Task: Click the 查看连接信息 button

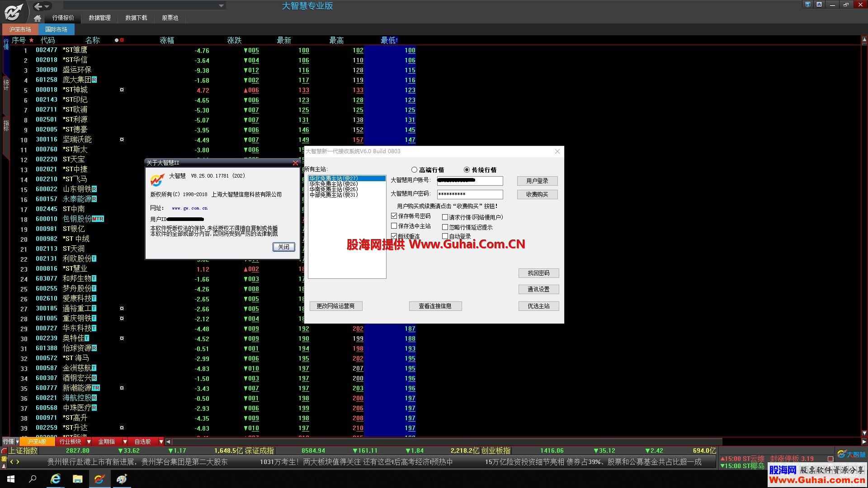Action: pos(435,306)
